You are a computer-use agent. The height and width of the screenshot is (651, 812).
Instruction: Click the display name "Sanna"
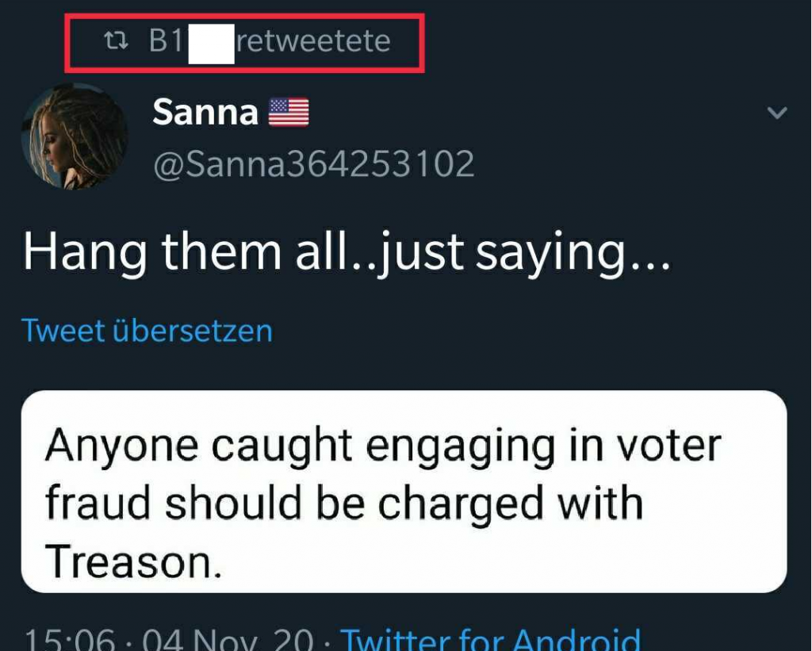click(205, 113)
